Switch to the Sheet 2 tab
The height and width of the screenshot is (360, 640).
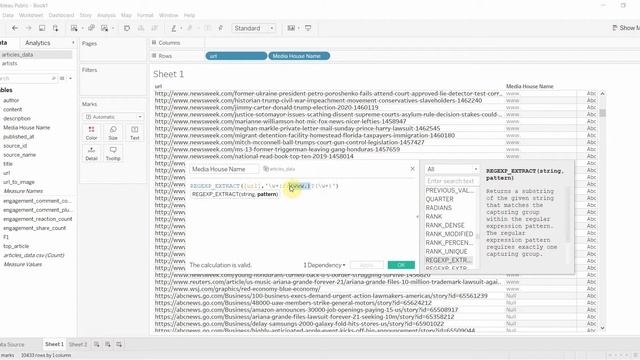[x=78, y=344]
